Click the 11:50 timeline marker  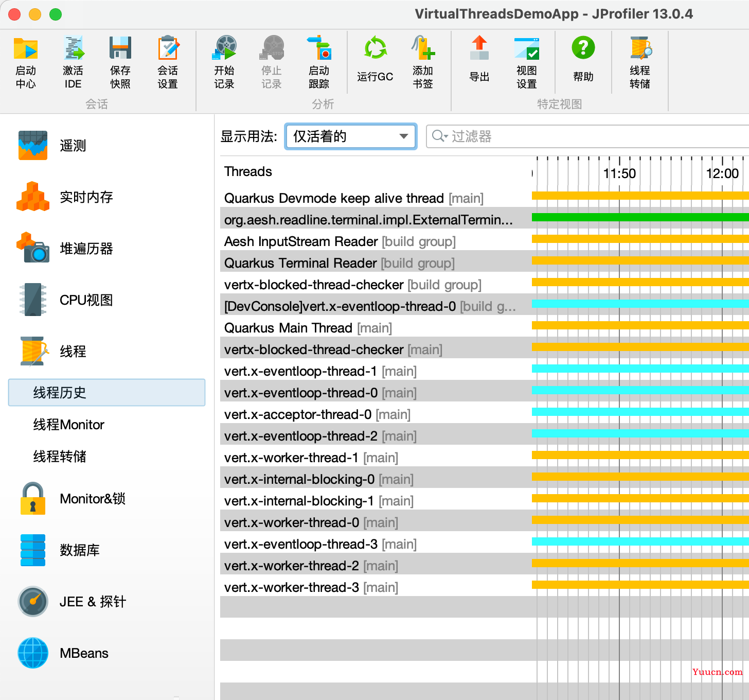point(619,173)
